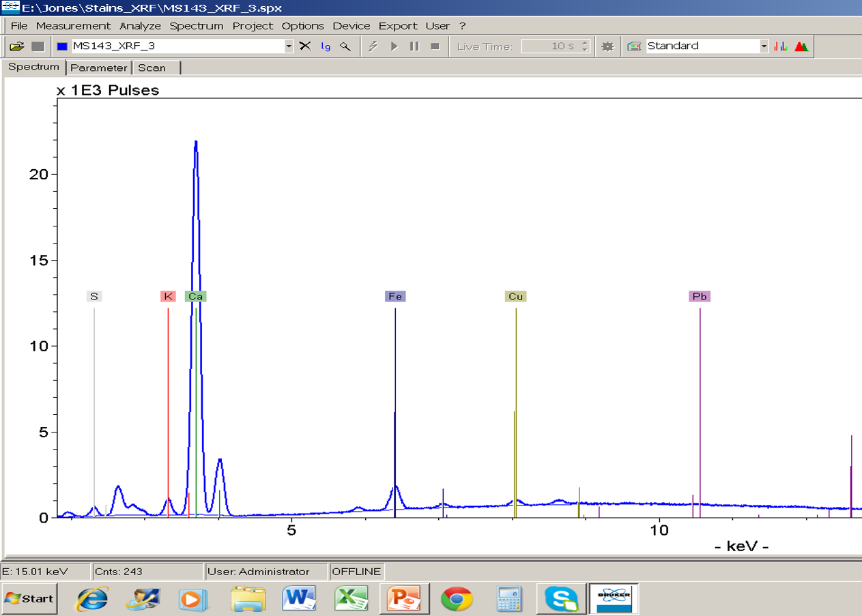Click the red-green peaks icon
The image size is (862, 616).
click(x=801, y=46)
